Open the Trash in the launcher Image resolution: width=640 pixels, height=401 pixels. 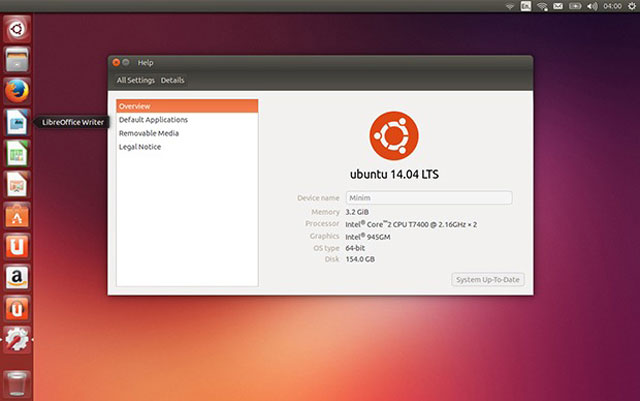[17, 383]
